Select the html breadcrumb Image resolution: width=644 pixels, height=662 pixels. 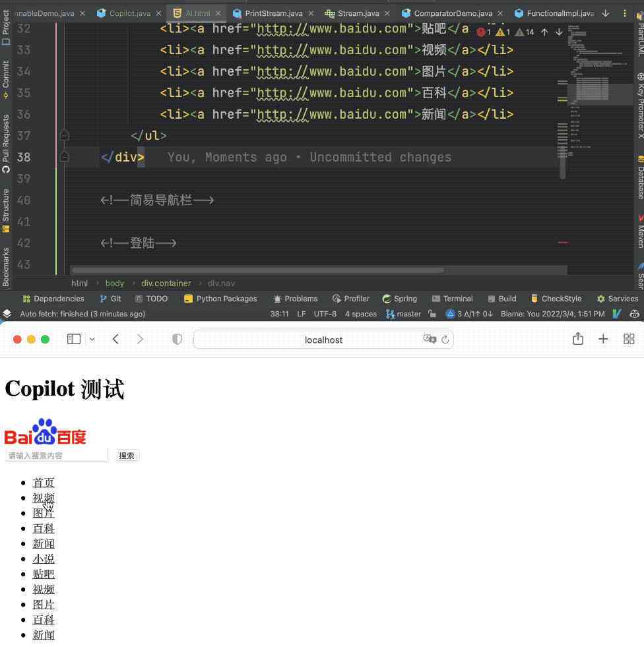tap(79, 284)
